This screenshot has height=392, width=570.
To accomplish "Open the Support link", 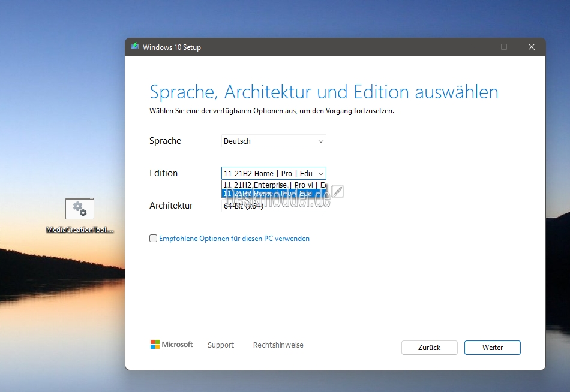I will [x=221, y=345].
